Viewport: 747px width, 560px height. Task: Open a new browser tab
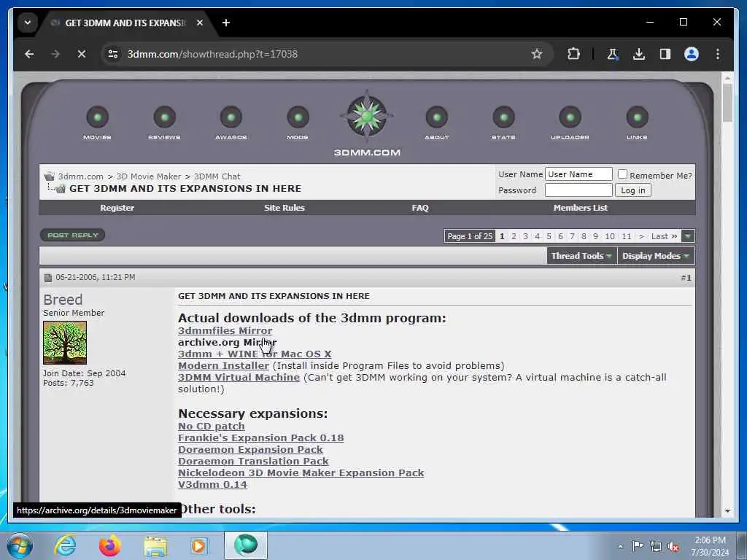226,23
